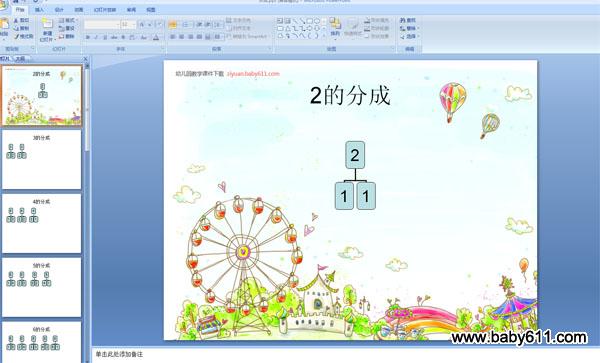Click the Bold formatting icon
600x363 pixels.
(88, 37)
